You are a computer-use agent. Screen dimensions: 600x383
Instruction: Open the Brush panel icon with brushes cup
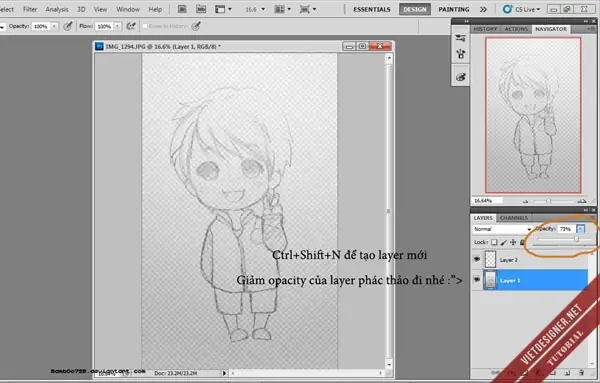pyautogui.click(x=461, y=54)
